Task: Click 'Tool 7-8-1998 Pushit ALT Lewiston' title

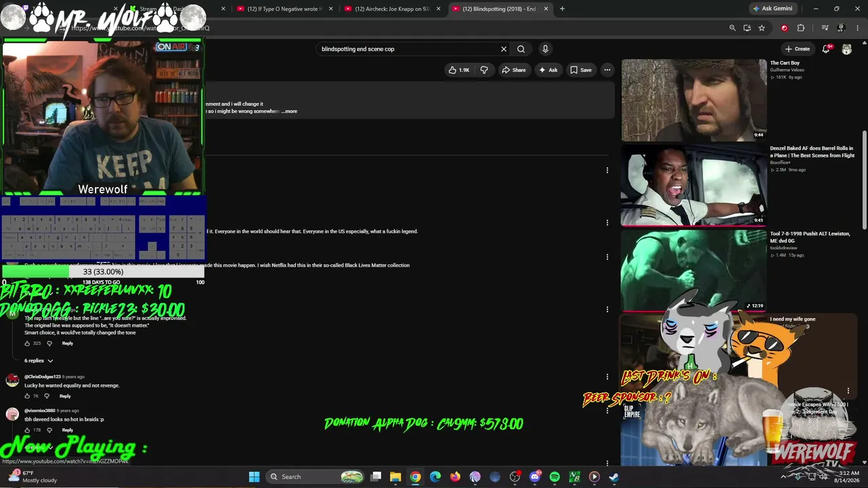Action: coord(810,237)
